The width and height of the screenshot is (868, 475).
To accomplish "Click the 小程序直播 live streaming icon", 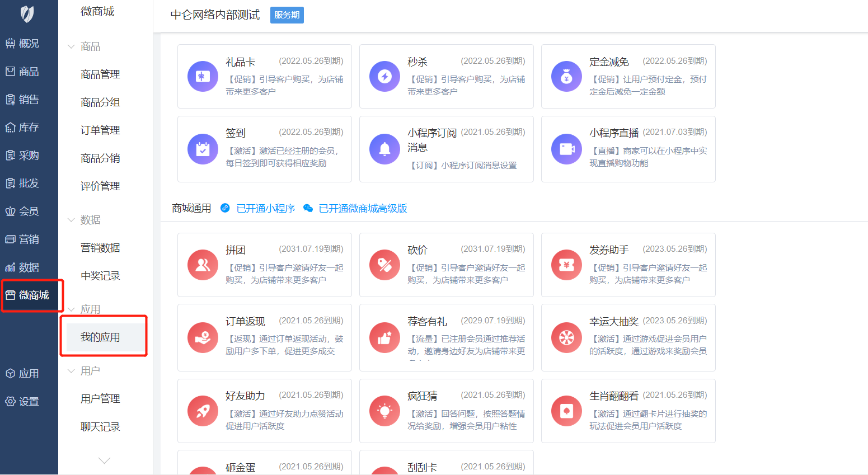I will coord(566,149).
